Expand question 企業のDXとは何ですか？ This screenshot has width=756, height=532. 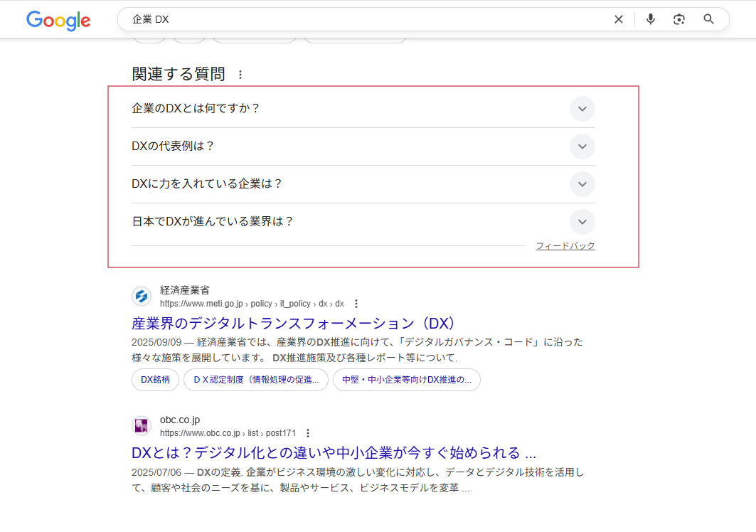tap(582, 109)
